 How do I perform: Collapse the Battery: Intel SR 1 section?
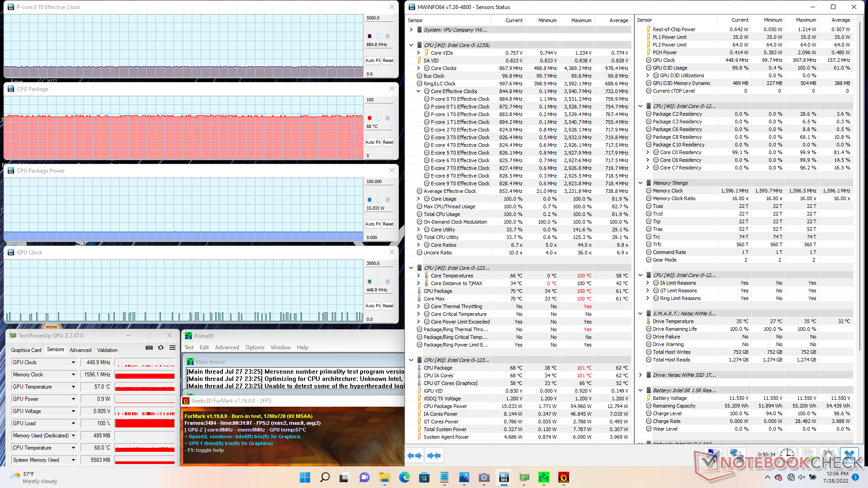tap(640, 390)
